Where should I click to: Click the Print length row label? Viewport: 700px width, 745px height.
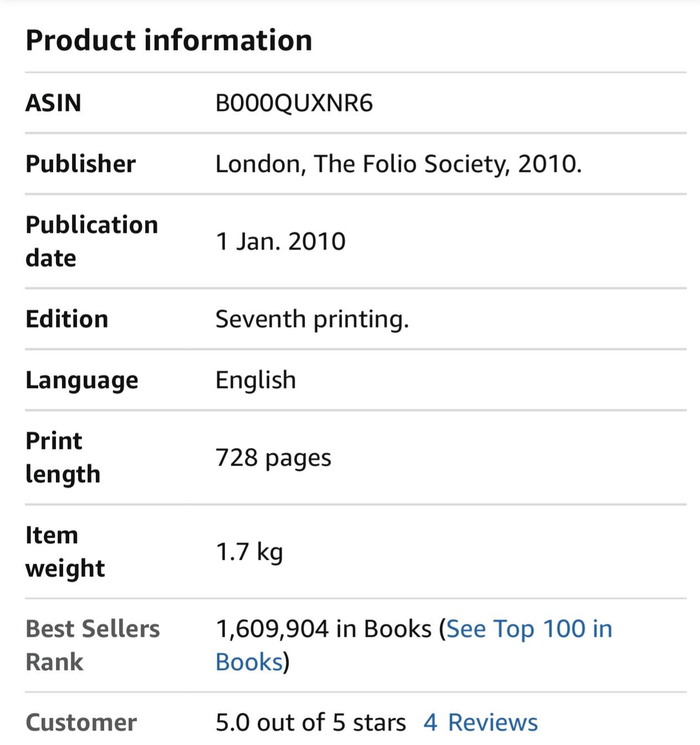click(x=63, y=457)
